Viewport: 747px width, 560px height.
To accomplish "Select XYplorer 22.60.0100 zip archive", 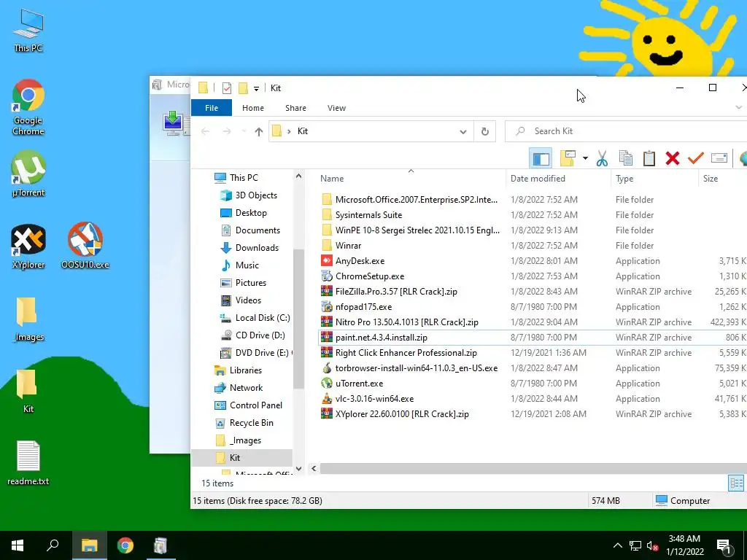I will coord(402,414).
